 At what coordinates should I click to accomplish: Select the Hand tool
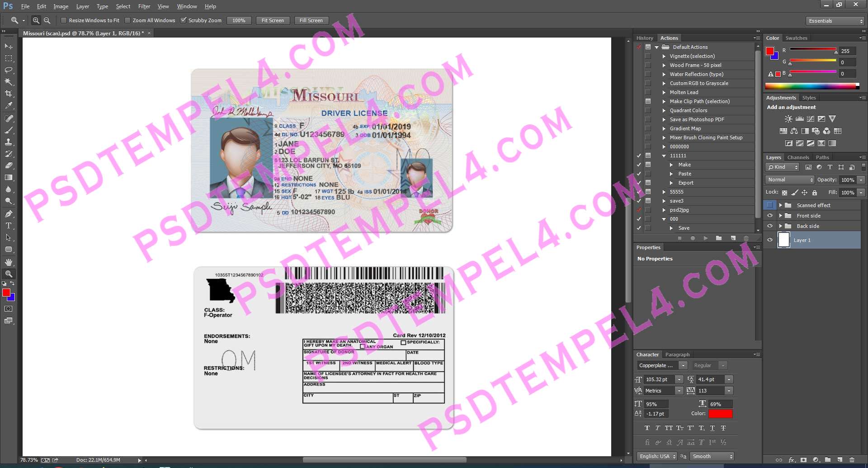click(x=9, y=262)
